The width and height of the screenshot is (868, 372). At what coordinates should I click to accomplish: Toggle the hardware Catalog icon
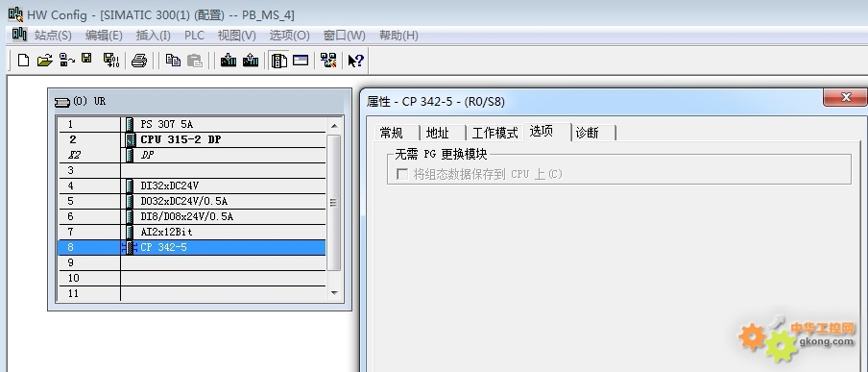(279, 60)
